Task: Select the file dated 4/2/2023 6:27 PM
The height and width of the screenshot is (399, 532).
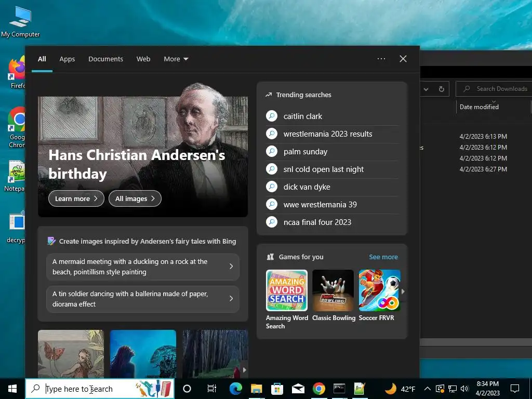Action: click(483, 169)
